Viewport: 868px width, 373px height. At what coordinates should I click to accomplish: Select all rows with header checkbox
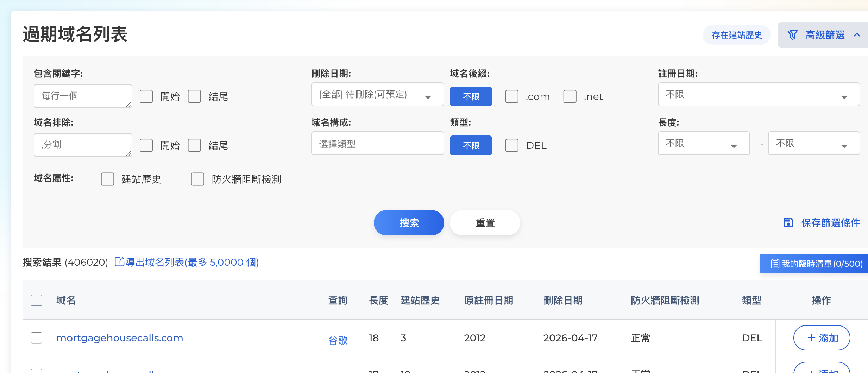(36, 300)
